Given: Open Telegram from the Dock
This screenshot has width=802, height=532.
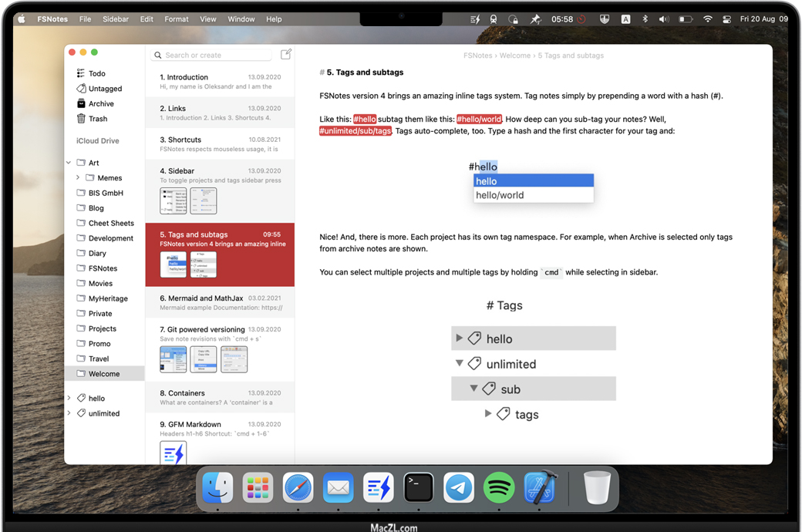Looking at the screenshot, I should [459, 487].
